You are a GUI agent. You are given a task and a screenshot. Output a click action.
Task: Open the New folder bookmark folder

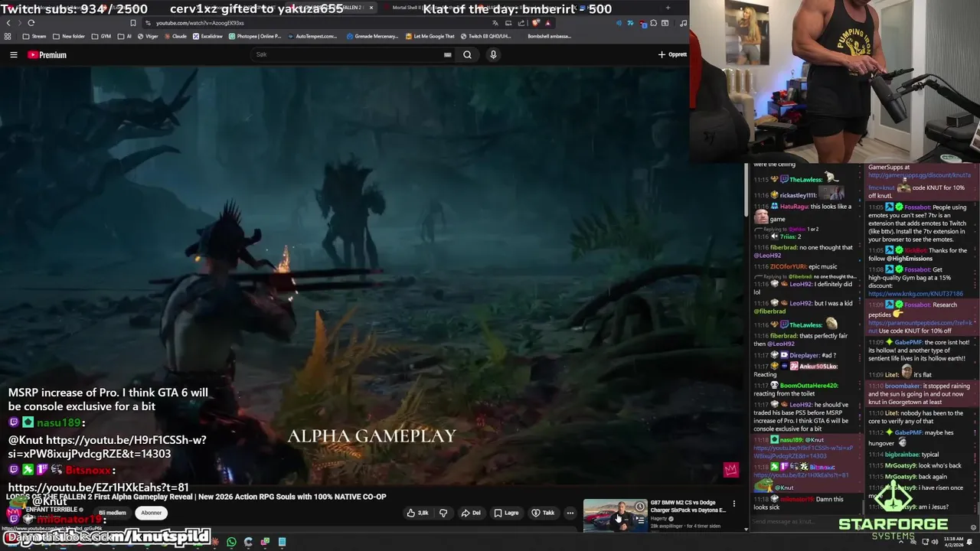69,36
